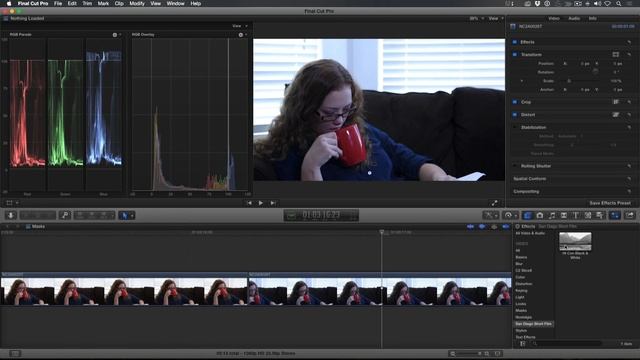Image resolution: width=640 pixels, height=360 pixels.
Task: Toggle video skimming in timeline
Action: (x=471, y=226)
